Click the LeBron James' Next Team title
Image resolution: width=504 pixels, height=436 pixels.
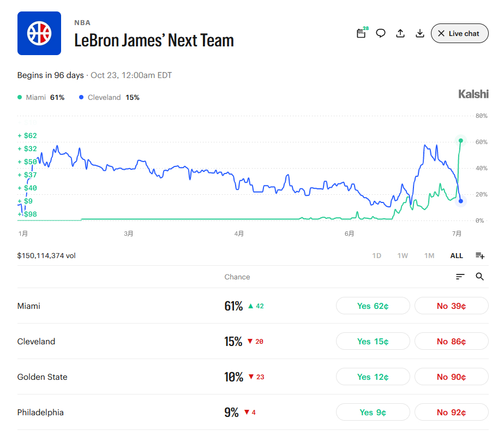pos(154,40)
